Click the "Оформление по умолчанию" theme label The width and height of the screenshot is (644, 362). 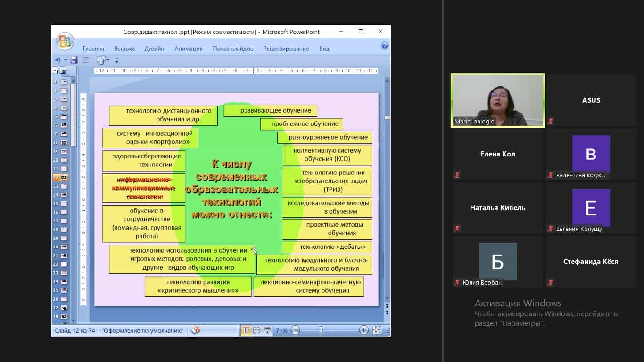[x=143, y=330]
